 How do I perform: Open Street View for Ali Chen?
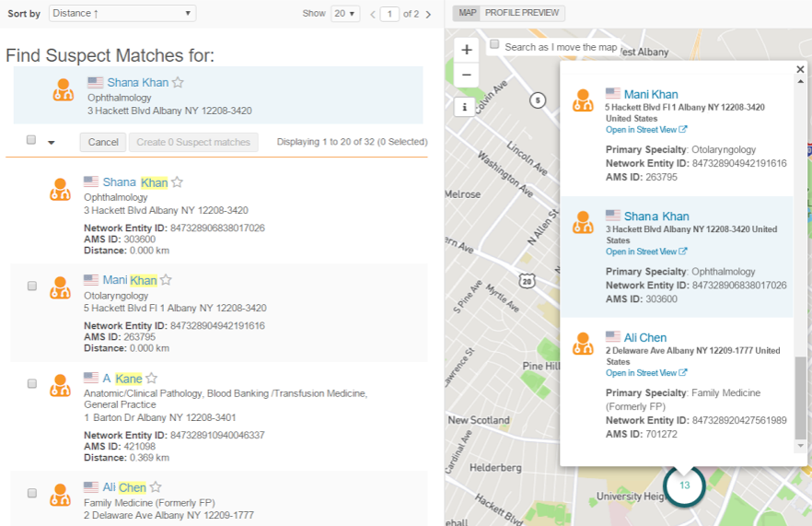click(645, 373)
